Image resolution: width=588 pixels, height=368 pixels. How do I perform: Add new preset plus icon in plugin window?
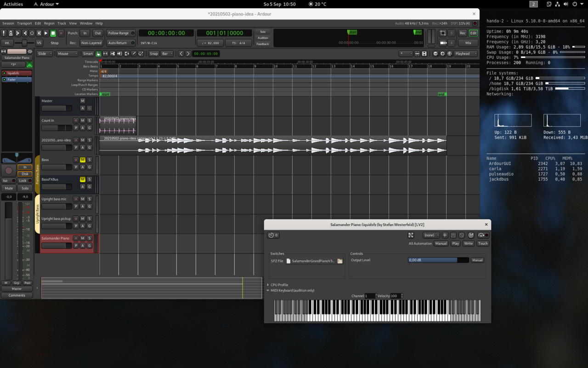coord(445,235)
